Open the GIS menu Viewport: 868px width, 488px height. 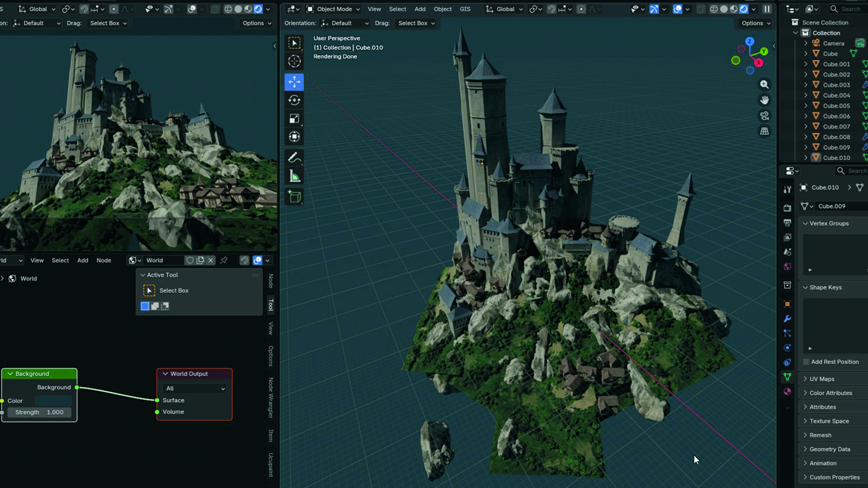coord(465,9)
